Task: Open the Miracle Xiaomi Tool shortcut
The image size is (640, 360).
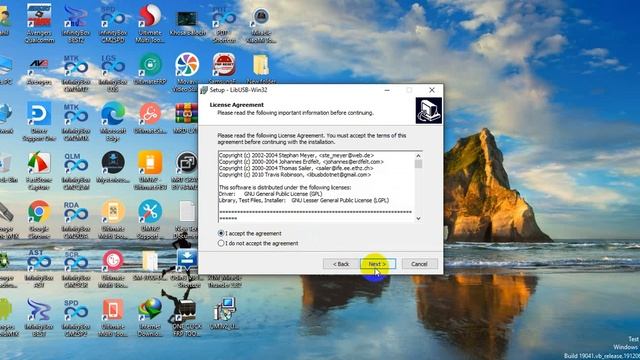Action: click(261, 24)
